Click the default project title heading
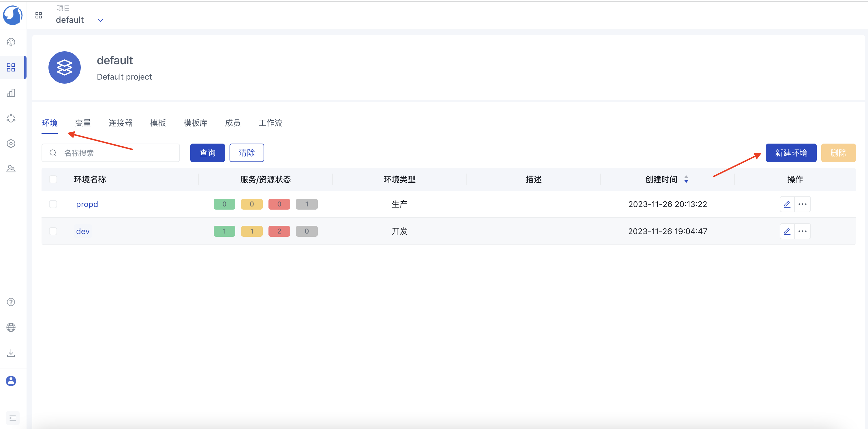This screenshot has height=429, width=868. (x=115, y=60)
